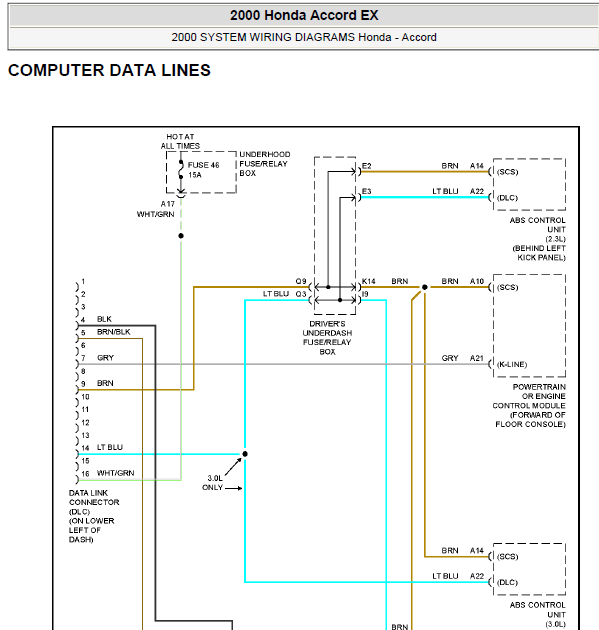Click the splice dot on the LT BLU wire
Viewport: 599px width, 630px height.
[245, 454]
